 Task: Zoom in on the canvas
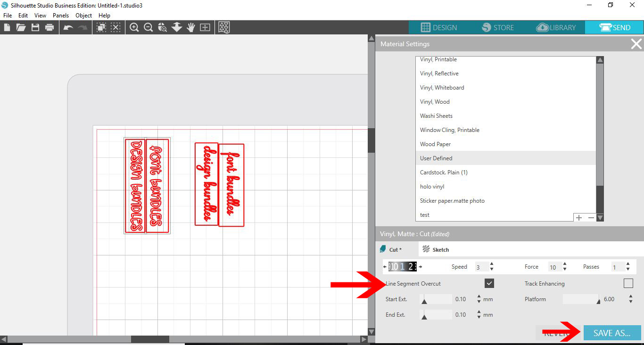tap(134, 27)
